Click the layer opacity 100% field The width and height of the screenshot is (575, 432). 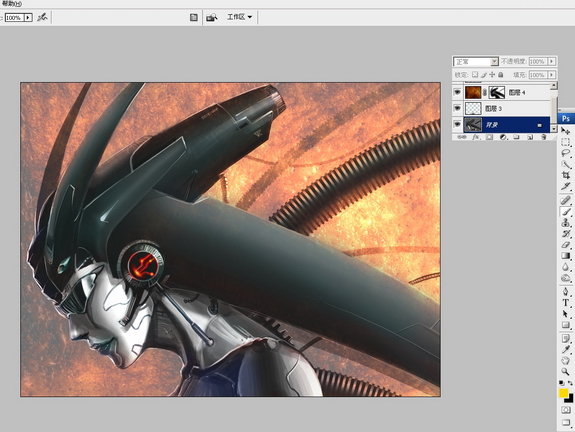[x=538, y=61]
